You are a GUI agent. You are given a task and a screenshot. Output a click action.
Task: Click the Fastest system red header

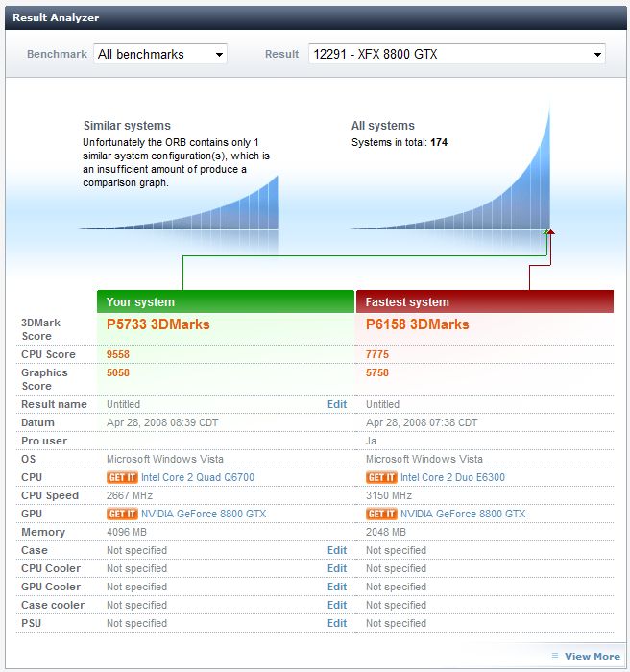point(485,301)
